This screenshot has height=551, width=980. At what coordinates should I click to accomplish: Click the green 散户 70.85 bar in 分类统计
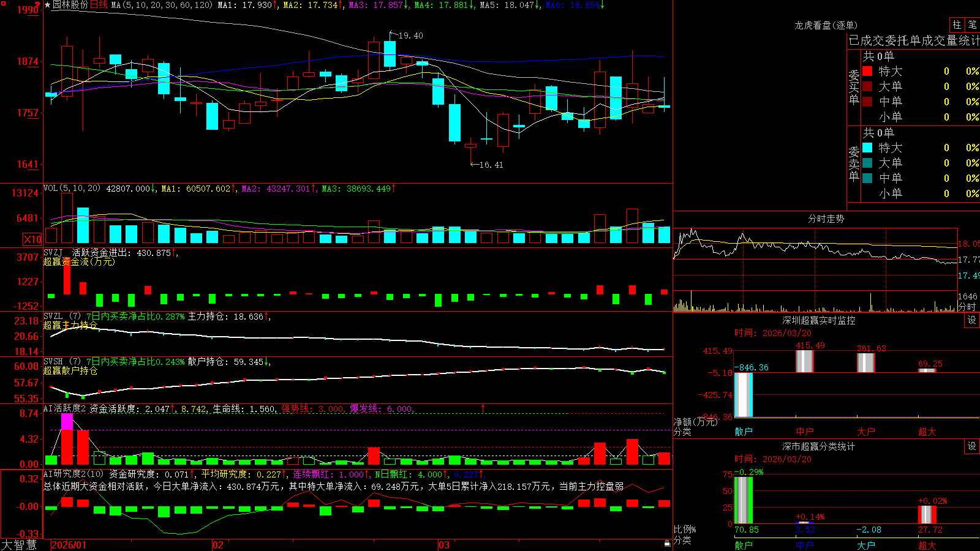click(x=744, y=500)
